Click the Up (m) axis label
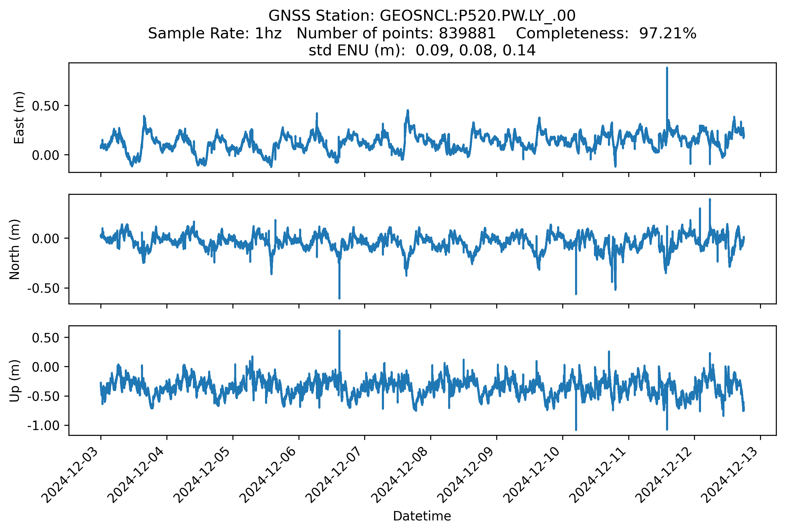The height and width of the screenshot is (532, 785). (x=15, y=381)
